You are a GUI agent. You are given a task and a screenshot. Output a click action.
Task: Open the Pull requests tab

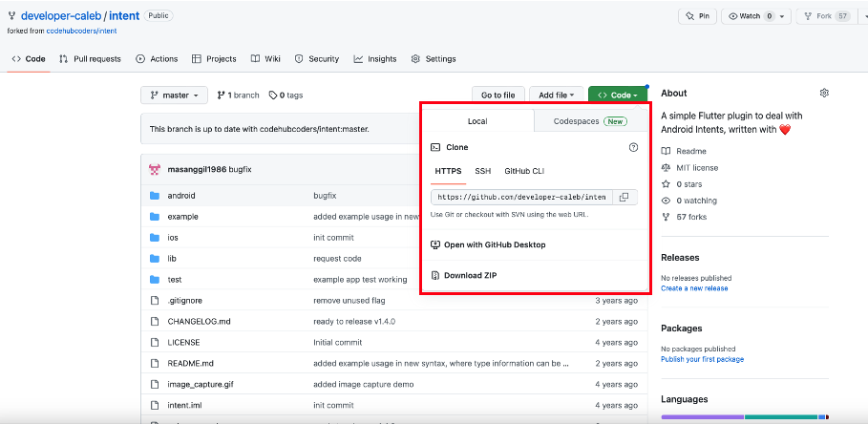click(x=90, y=58)
